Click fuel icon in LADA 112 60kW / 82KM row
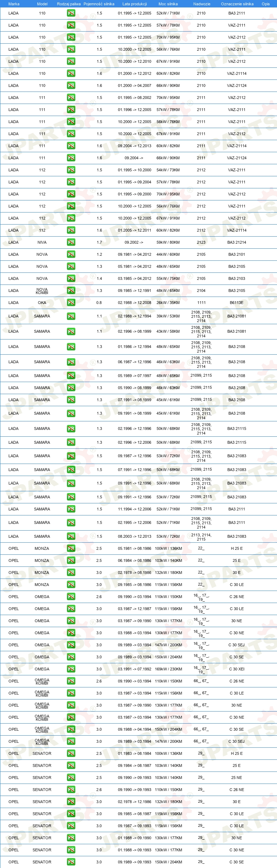The height and width of the screenshot is (868, 277). click(71, 230)
